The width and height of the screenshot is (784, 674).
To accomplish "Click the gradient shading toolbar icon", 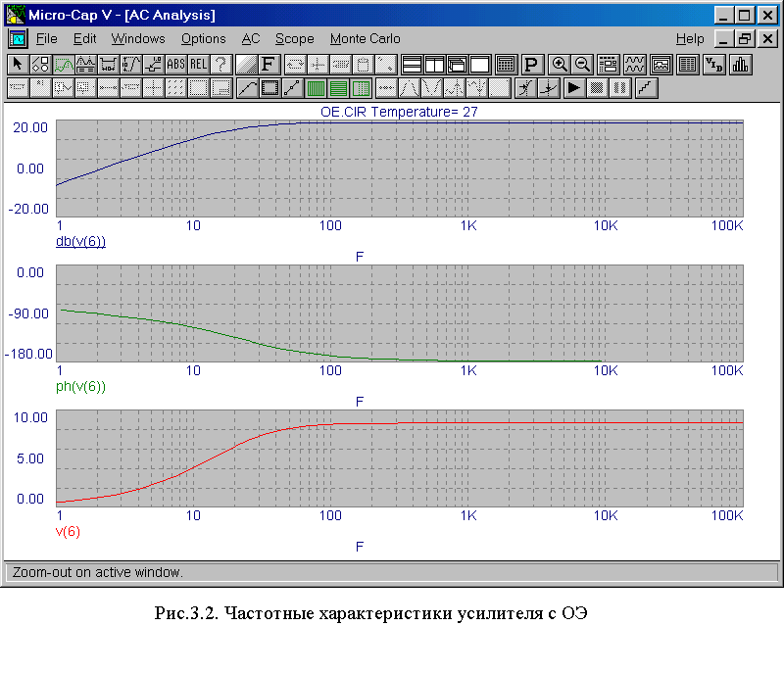I will tap(246, 65).
